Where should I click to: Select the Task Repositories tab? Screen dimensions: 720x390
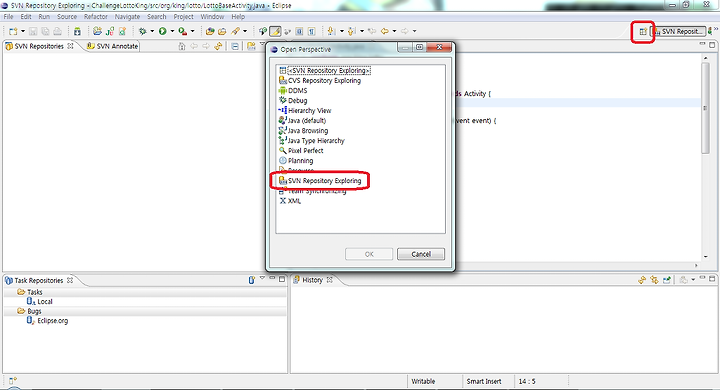39,280
